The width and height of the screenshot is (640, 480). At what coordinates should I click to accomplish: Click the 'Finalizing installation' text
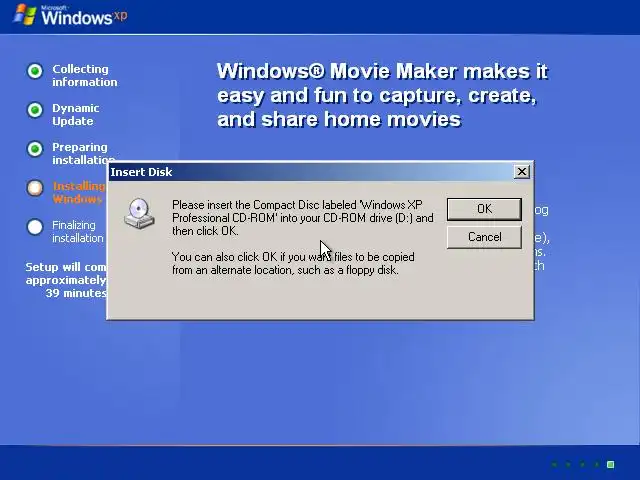tap(78, 231)
